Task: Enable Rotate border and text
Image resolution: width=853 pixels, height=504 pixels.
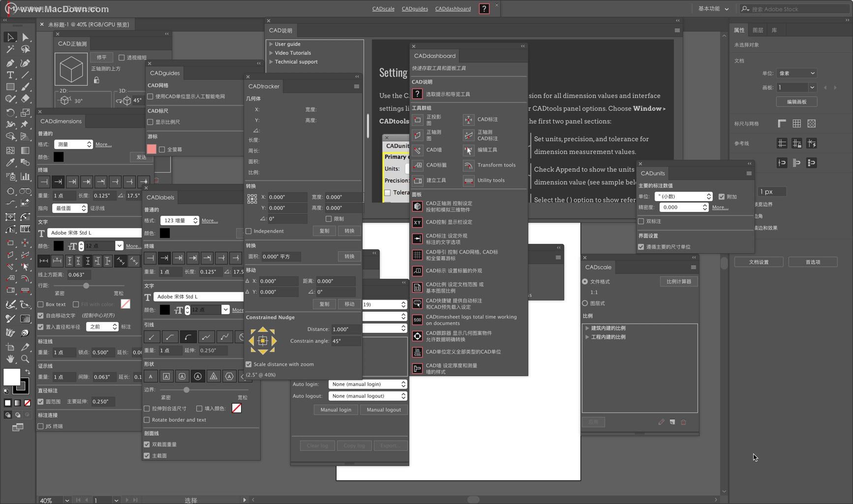Action: (147, 420)
